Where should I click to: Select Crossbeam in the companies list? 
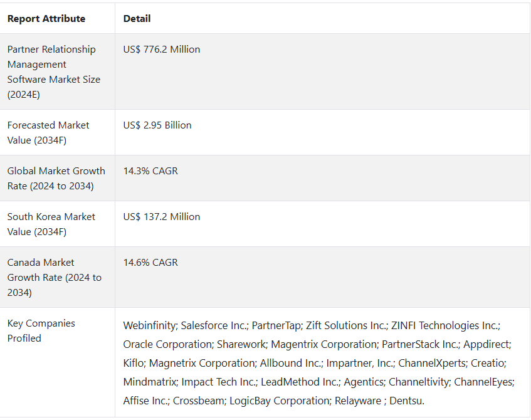[199, 401]
